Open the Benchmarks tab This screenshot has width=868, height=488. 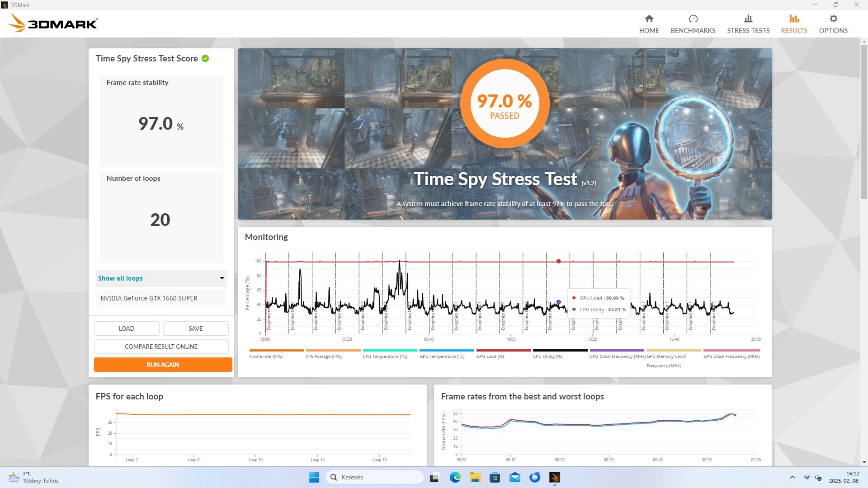[x=693, y=24]
